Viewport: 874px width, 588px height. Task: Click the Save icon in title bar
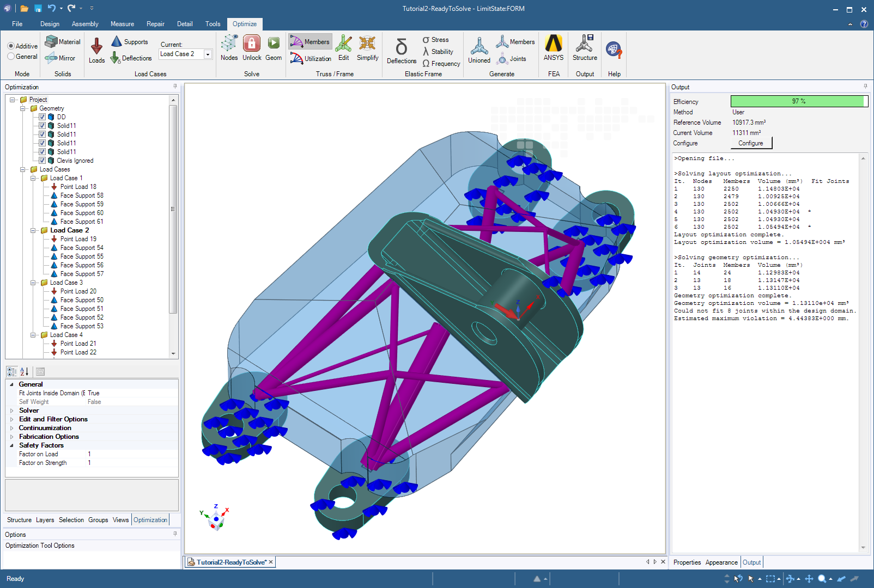pyautogui.click(x=38, y=8)
